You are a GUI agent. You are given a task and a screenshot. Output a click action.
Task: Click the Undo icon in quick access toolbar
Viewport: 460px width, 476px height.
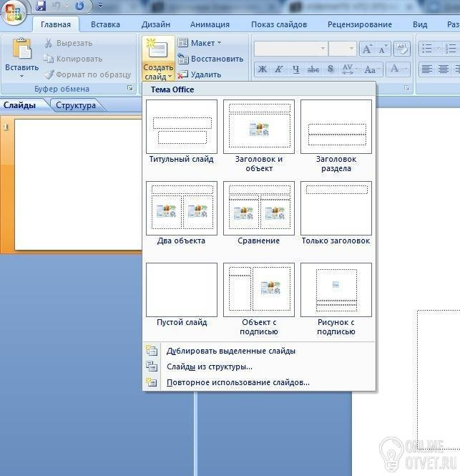tap(56, 6)
